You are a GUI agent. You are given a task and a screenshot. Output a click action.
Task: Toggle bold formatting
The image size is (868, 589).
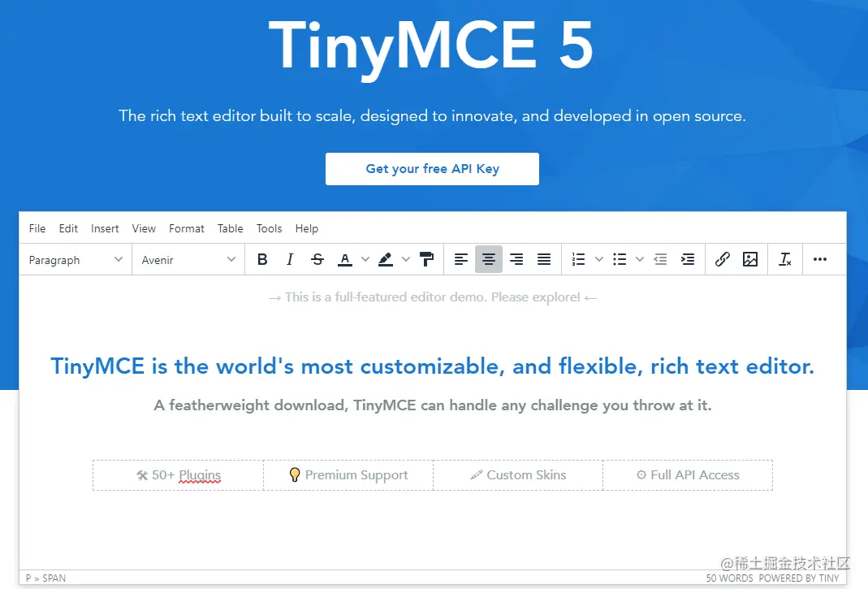coord(262,259)
